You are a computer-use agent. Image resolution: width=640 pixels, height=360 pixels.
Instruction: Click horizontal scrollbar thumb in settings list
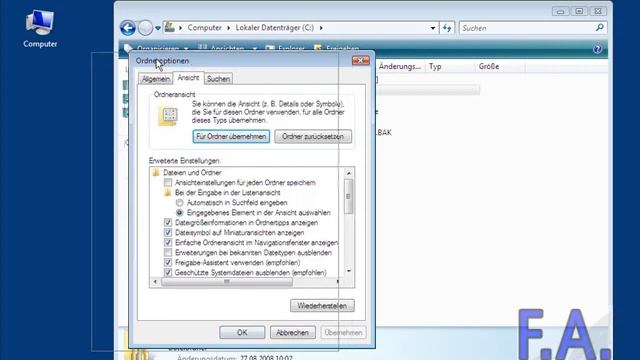pyautogui.click(x=227, y=282)
